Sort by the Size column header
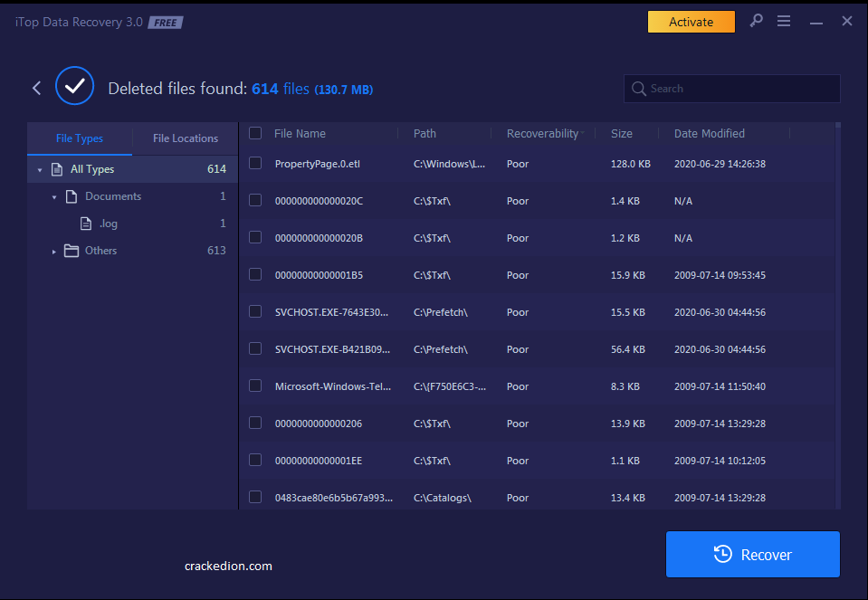Viewport: 868px width, 600px height. click(621, 133)
